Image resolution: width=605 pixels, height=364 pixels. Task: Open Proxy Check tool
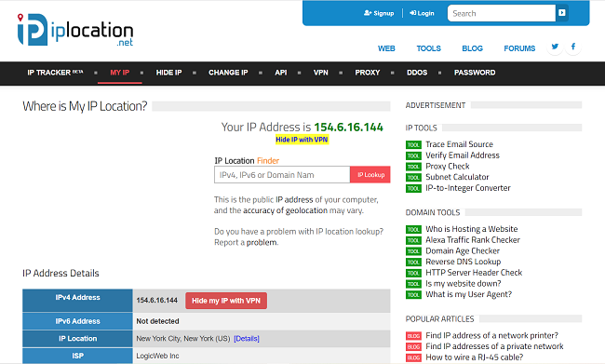pyautogui.click(x=447, y=167)
